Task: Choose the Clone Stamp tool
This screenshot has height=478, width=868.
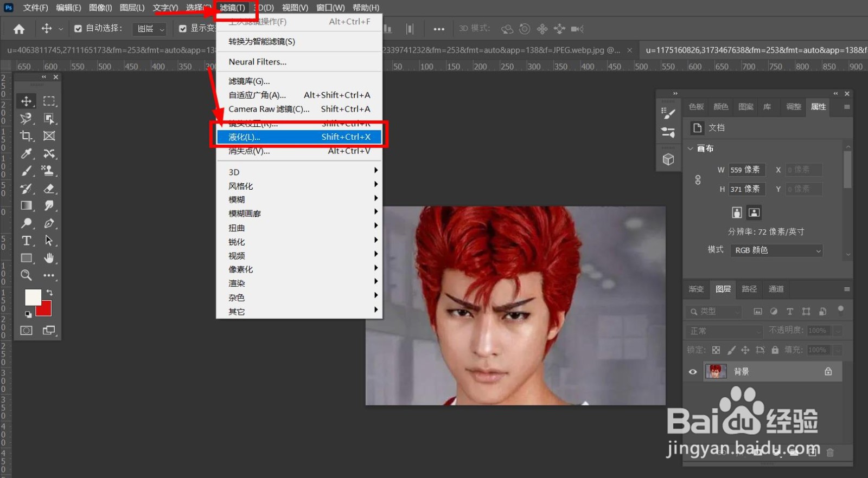Action: pos(49,171)
